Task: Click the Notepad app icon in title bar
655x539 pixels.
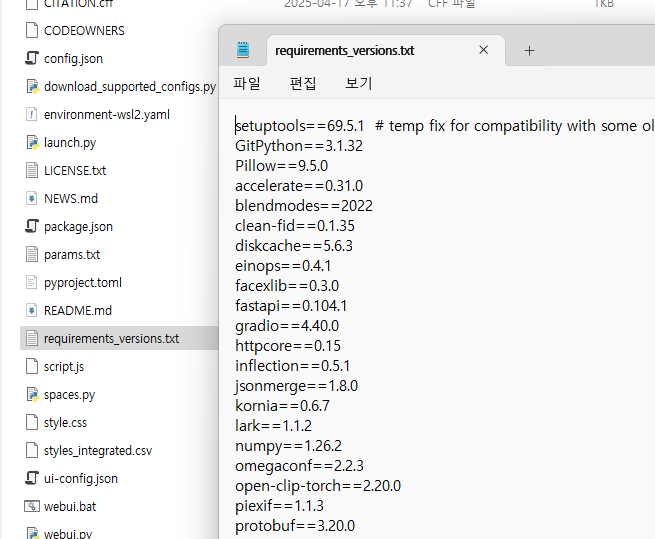Action: pos(243,50)
